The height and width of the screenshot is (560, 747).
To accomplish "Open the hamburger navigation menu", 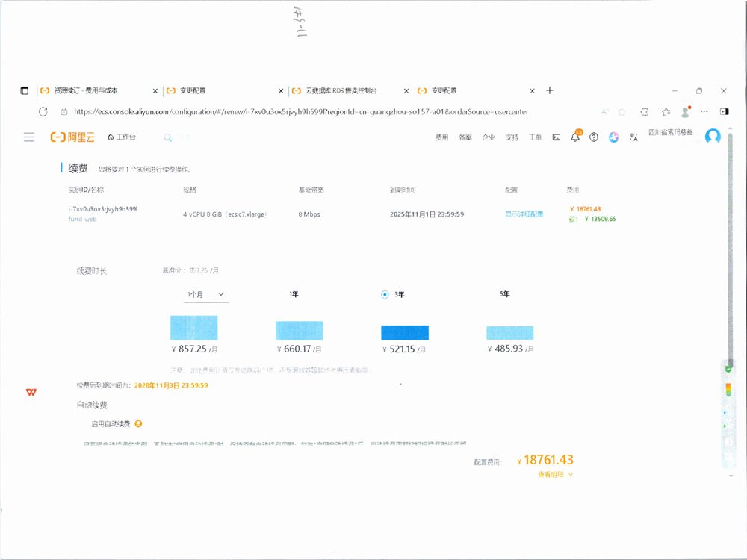I will [28, 137].
